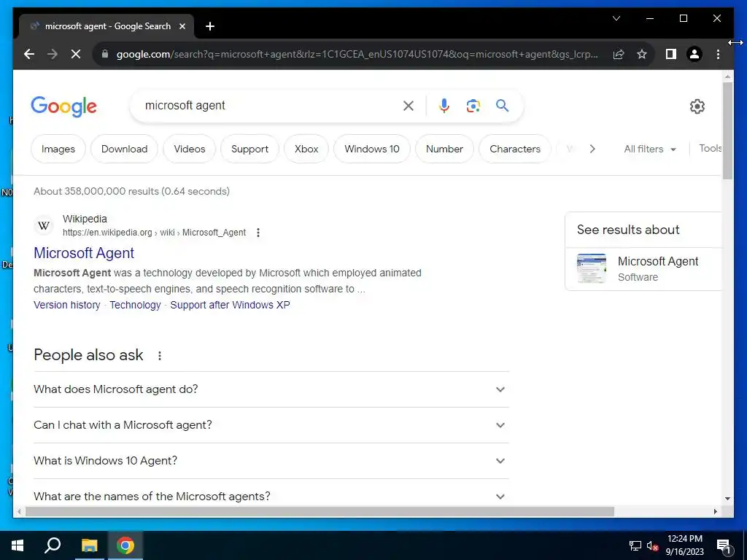This screenshot has height=560, width=747.
Task: Select the Characters filter chip
Action: [x=515, y=149]
